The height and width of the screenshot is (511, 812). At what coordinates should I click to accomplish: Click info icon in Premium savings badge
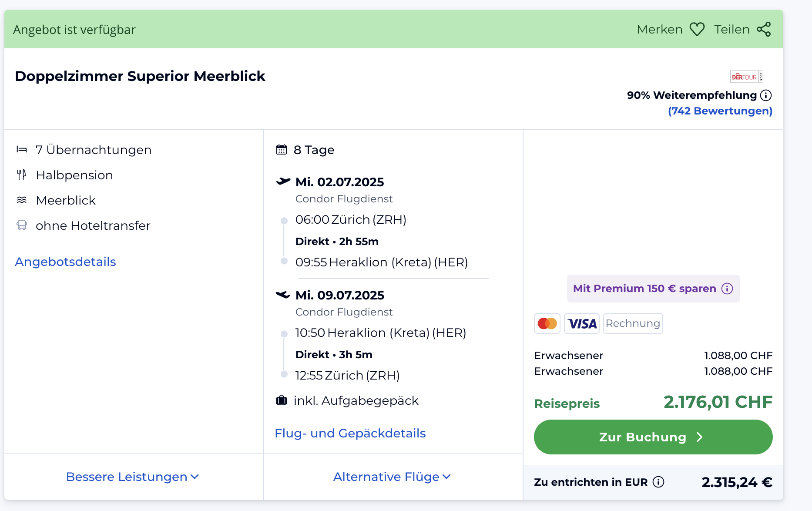click(x=727, y=289)
